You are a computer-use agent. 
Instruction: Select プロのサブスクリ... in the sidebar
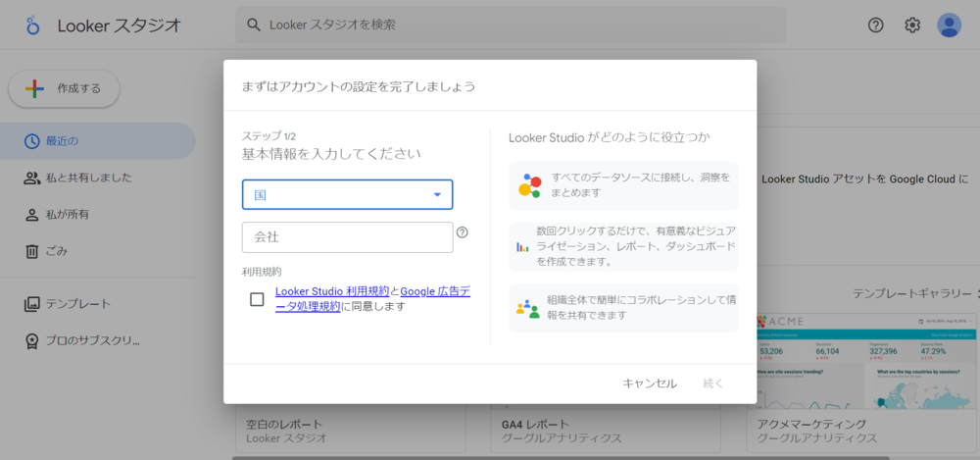pyautogui.click(x=98, y=341)
